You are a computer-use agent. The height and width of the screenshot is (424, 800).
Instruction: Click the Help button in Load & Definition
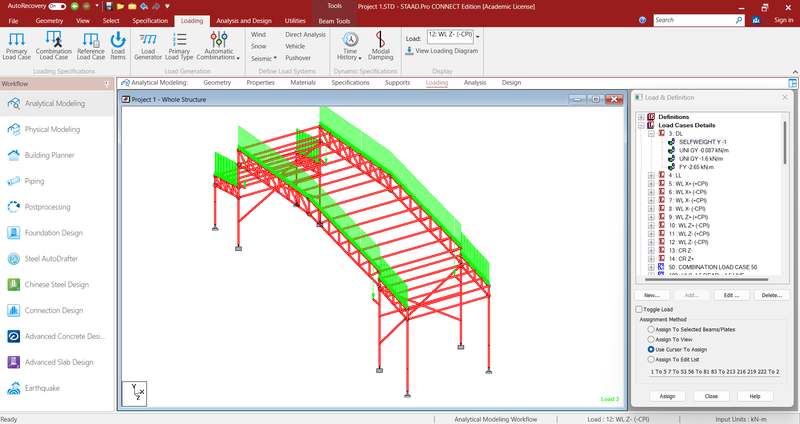(x=755, y=396)
